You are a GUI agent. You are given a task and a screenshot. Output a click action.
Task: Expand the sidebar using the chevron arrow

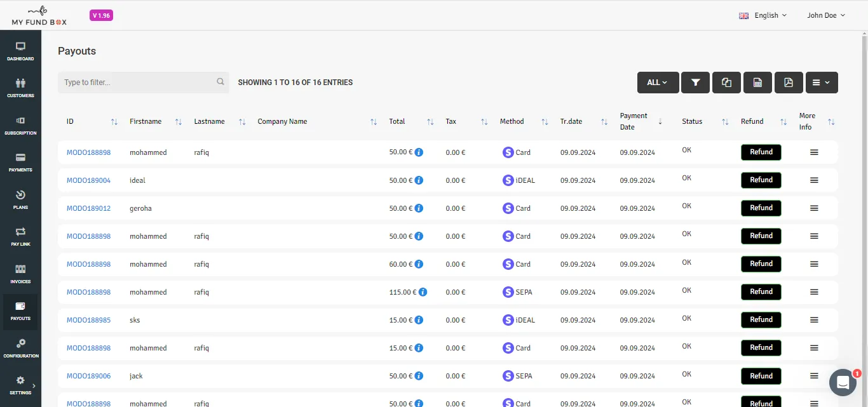pos(34,385)
